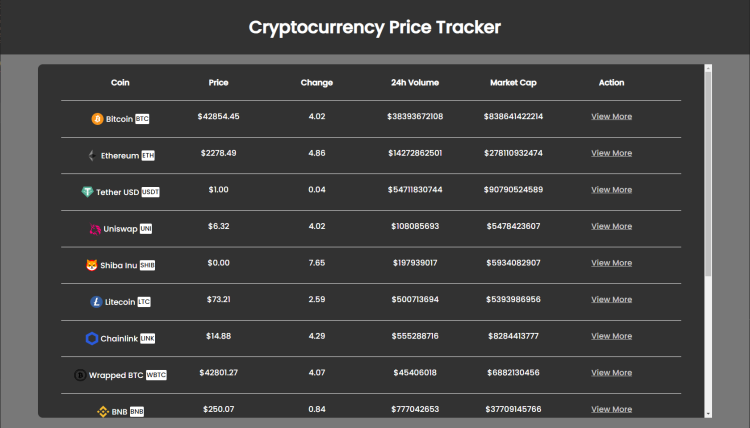Image resolution: width=750 pixels, height=428 pixels.
Task: Click the table's vertical scrollbar thumb
Action: (x=708, y=174)
